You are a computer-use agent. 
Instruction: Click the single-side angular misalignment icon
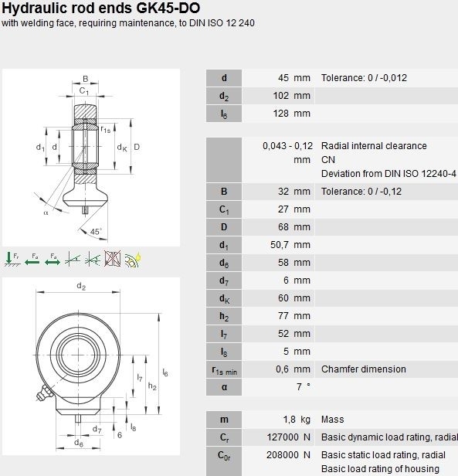point(73,259)
